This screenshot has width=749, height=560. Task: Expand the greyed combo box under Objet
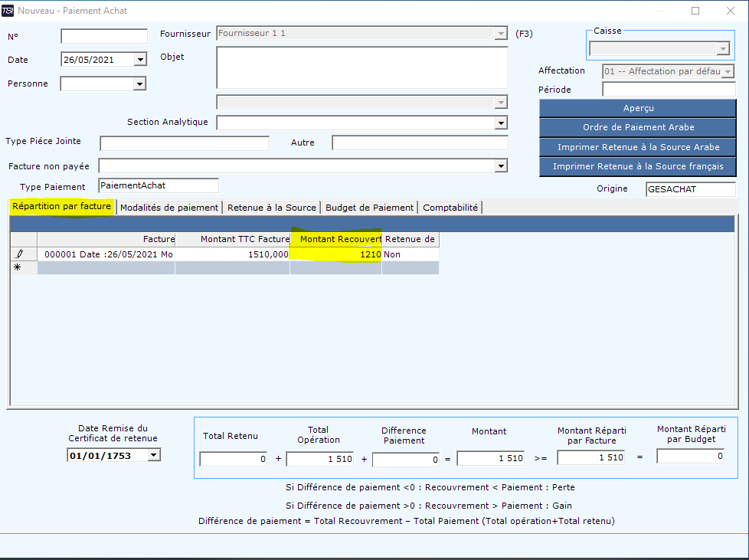click(501, 102)
